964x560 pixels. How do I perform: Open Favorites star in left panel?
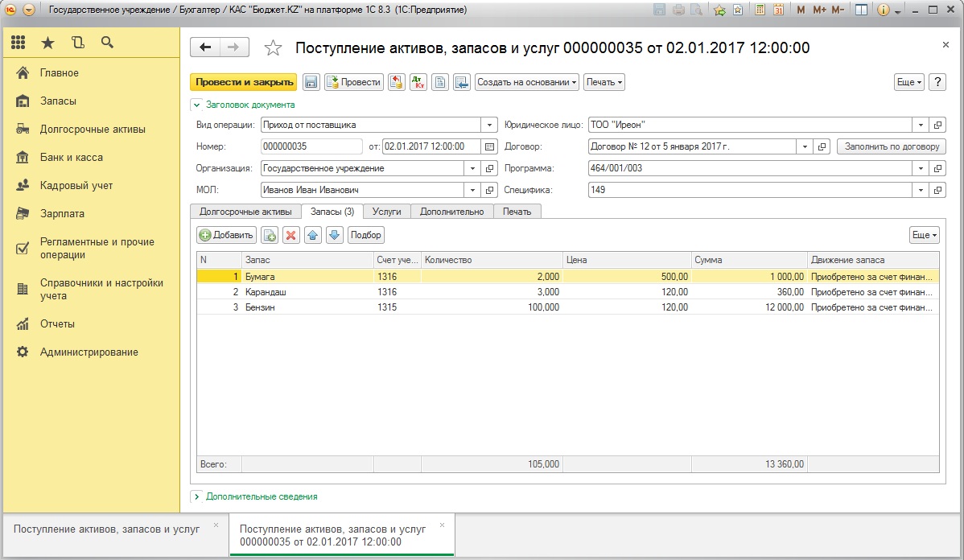[x=47, y=43]
